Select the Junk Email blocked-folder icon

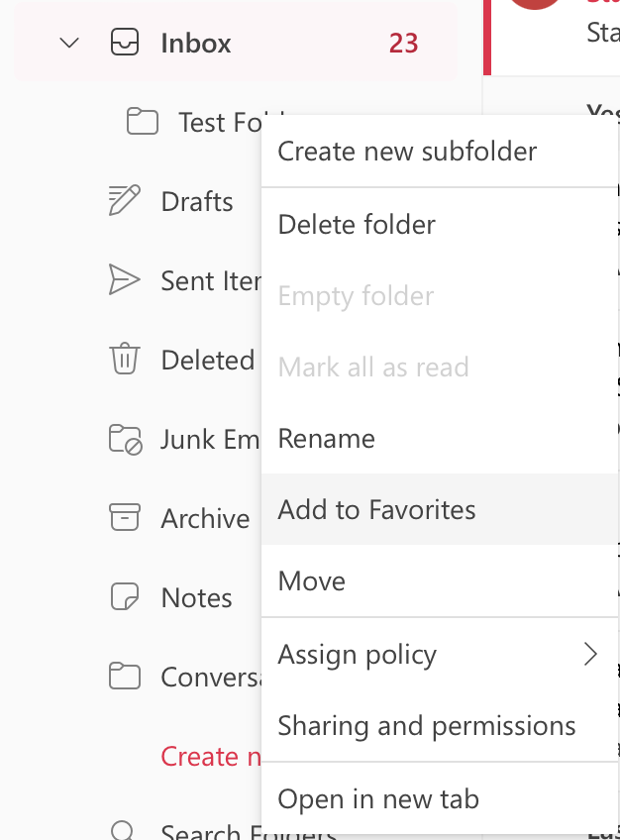(x=125, y=439)
